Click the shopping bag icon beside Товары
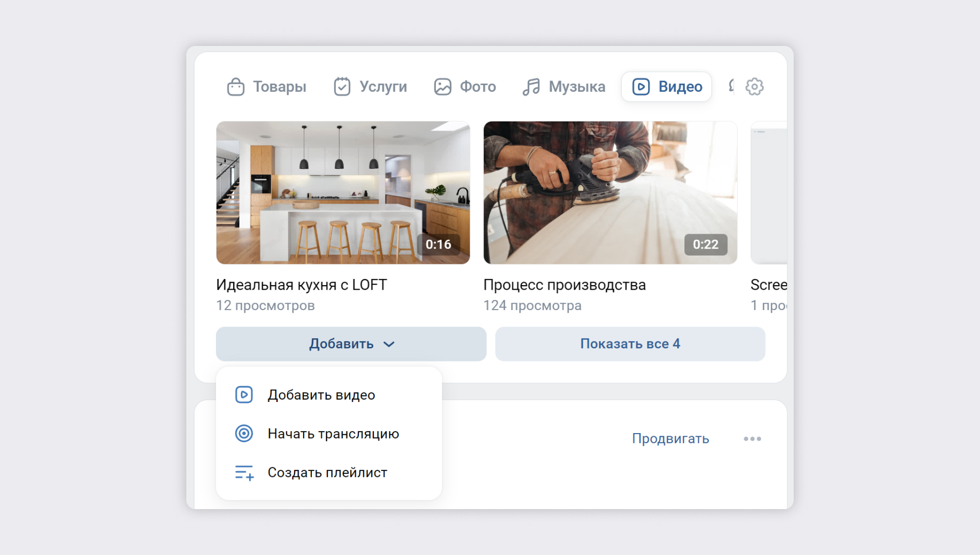 [235, 87]
